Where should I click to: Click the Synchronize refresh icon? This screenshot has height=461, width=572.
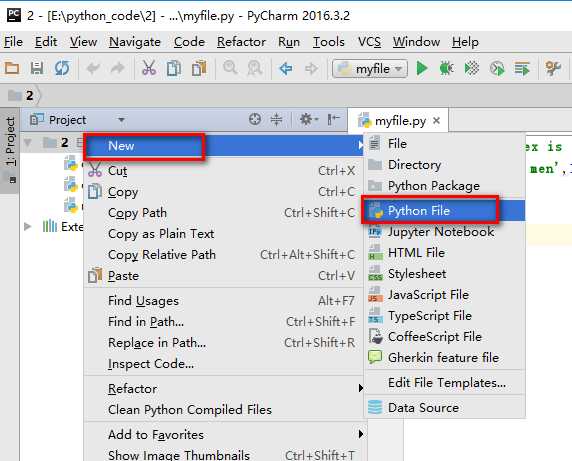(62, 68)
